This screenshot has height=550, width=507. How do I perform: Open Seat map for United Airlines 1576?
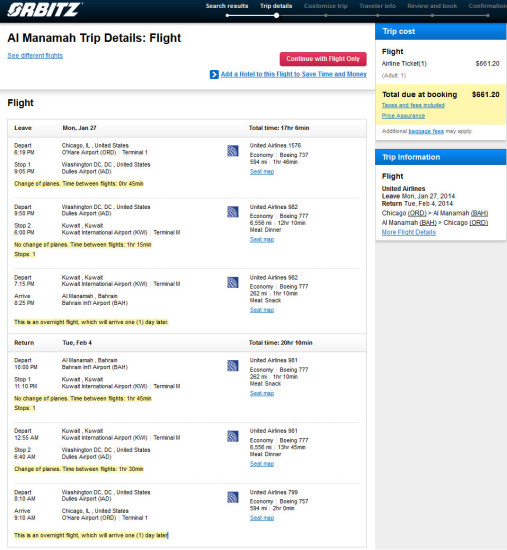coord(262,172)
